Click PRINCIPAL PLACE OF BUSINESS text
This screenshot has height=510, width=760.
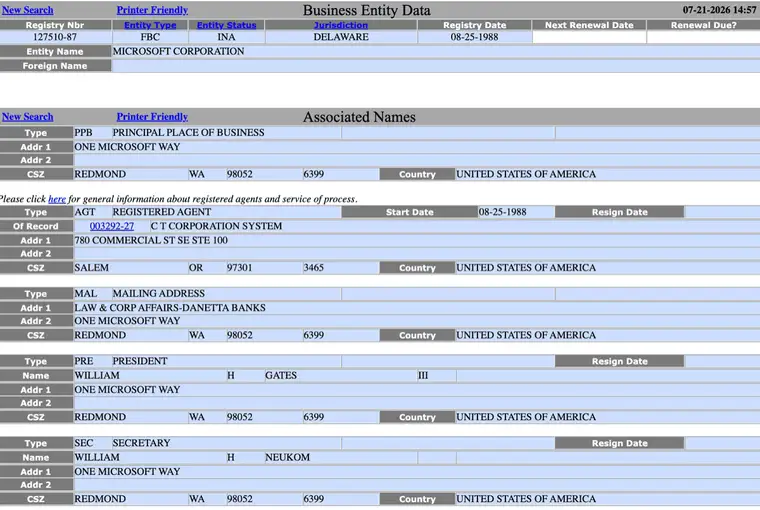pyautogui.click(x=189, y=132)
